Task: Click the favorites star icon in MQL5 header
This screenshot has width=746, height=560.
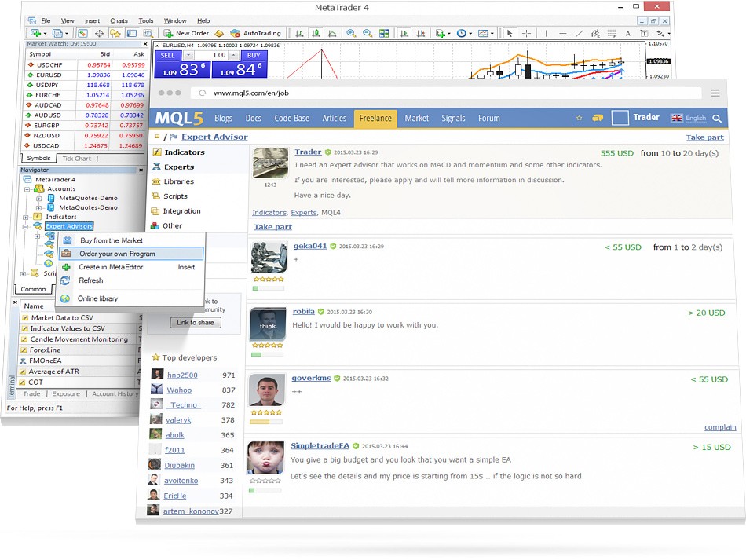Action: click(x=580, y=119)
